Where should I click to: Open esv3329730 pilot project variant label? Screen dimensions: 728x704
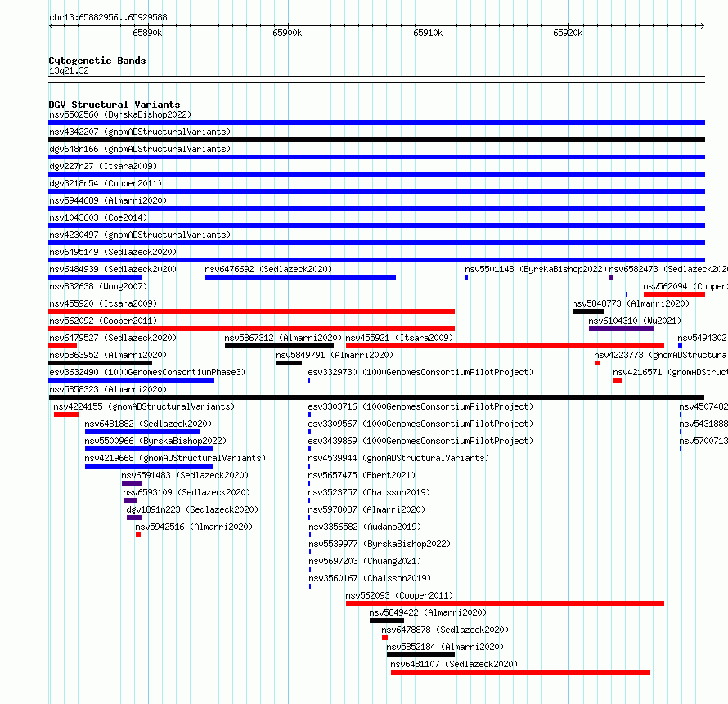pyautogui.click(x=420, y=372)
